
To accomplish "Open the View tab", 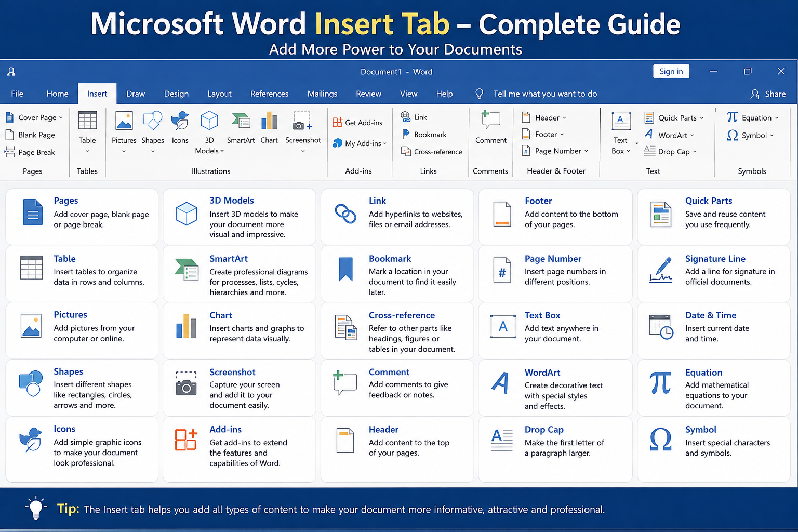I will [x=408, y=94].
